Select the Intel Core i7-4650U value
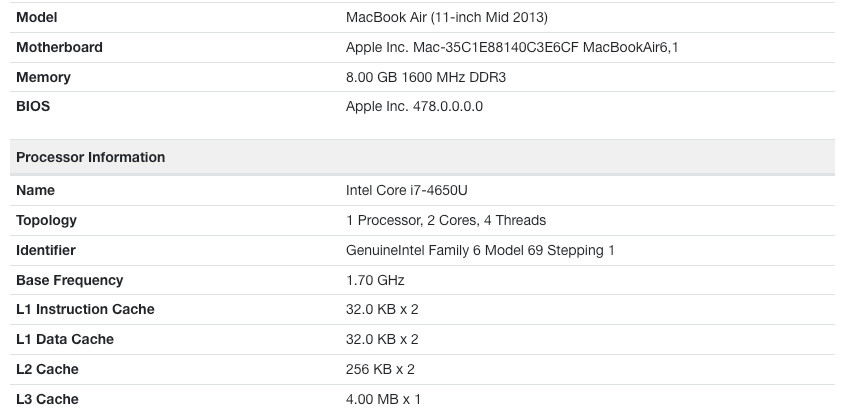This screenshot has width=858, height=420. click(x=406, y=190)
